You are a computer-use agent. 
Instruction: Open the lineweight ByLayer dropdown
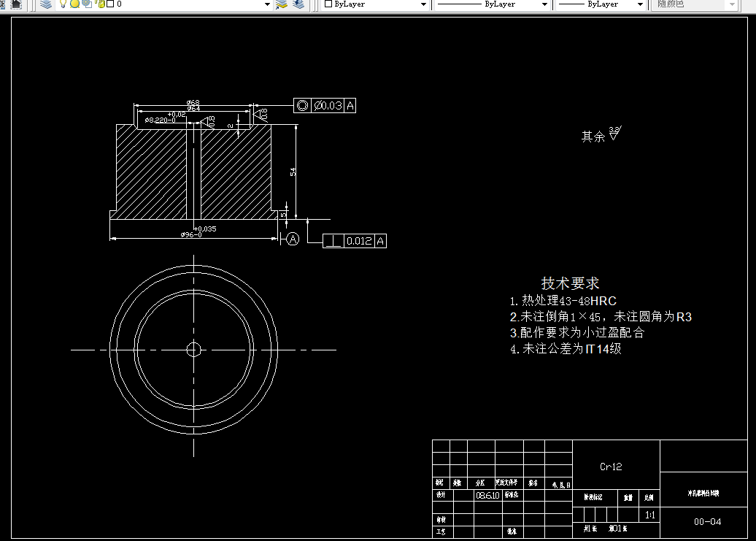point(640,4)
